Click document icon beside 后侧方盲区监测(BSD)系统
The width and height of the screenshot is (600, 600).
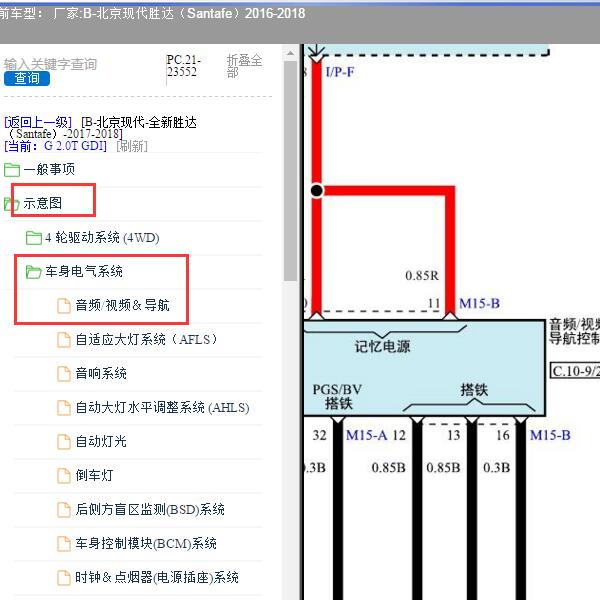pyautogui.click(x=64, y=510)
